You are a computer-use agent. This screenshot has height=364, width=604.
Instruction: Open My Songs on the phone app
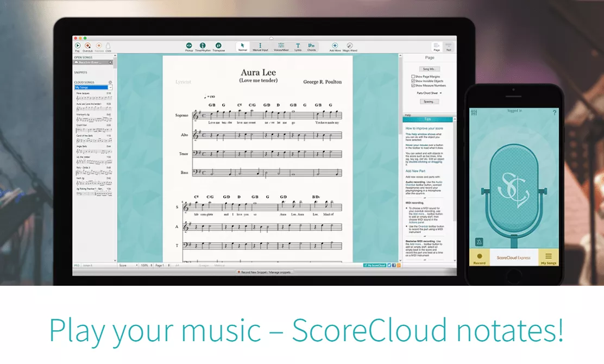point(549,258)
